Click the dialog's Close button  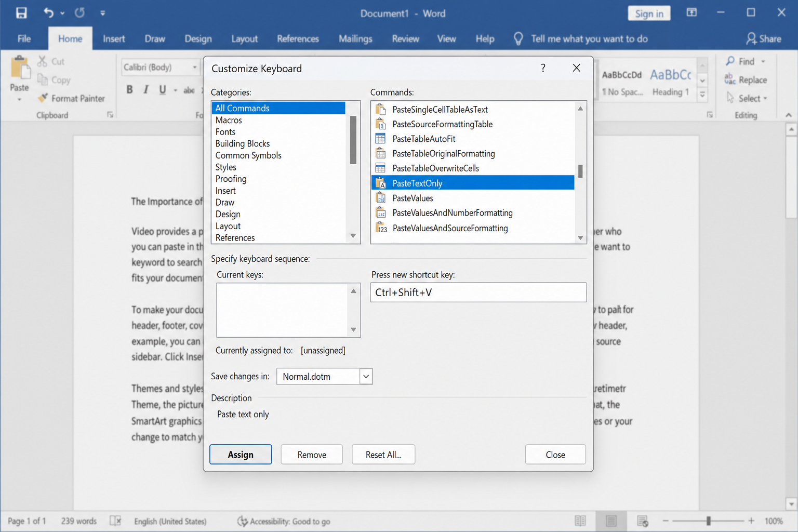point(555,455)
